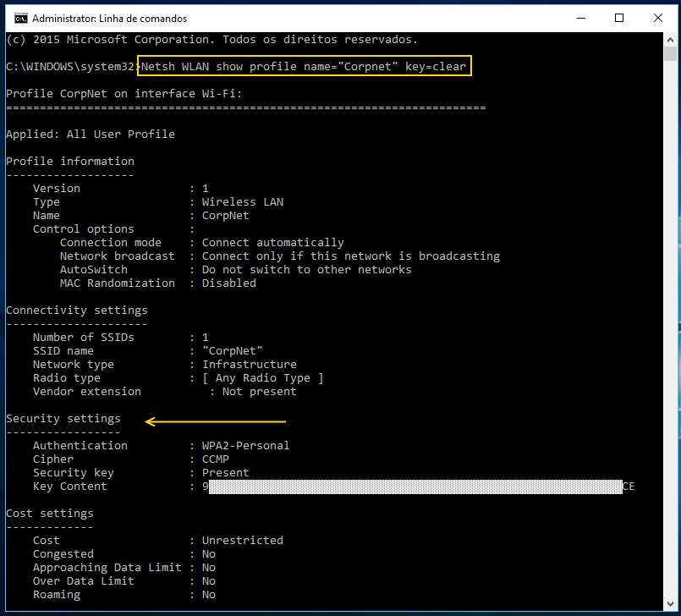Screen dimensions: 681x616
Task: Click the Cost settings section header
Action: 47,513
